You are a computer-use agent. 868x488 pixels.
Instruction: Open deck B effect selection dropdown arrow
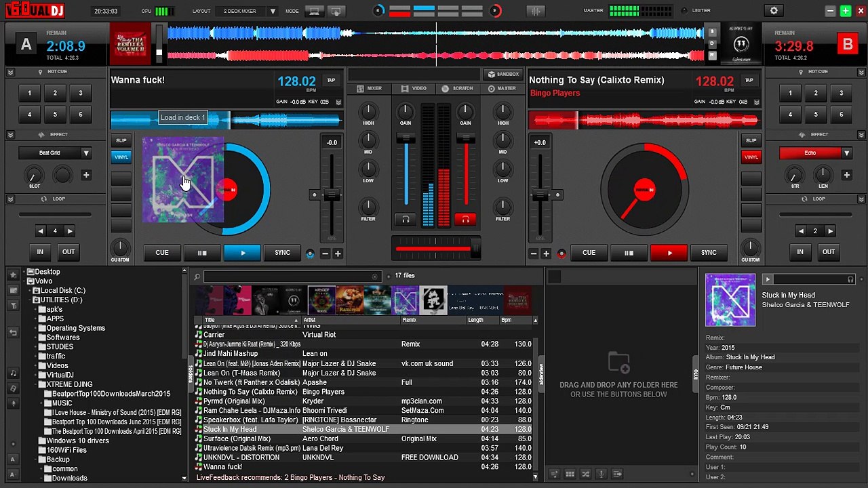tap(846, 153)
